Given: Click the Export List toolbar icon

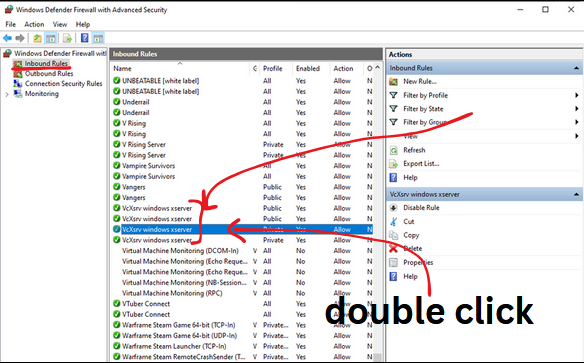Looking at the screenshot, I should (x=67, y=38).
